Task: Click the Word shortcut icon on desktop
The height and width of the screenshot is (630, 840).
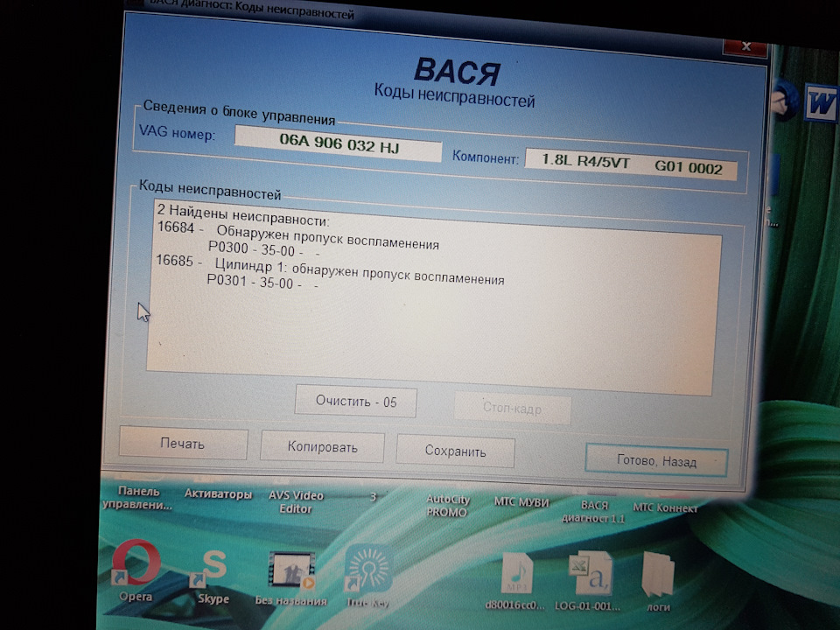Action: 821,102
